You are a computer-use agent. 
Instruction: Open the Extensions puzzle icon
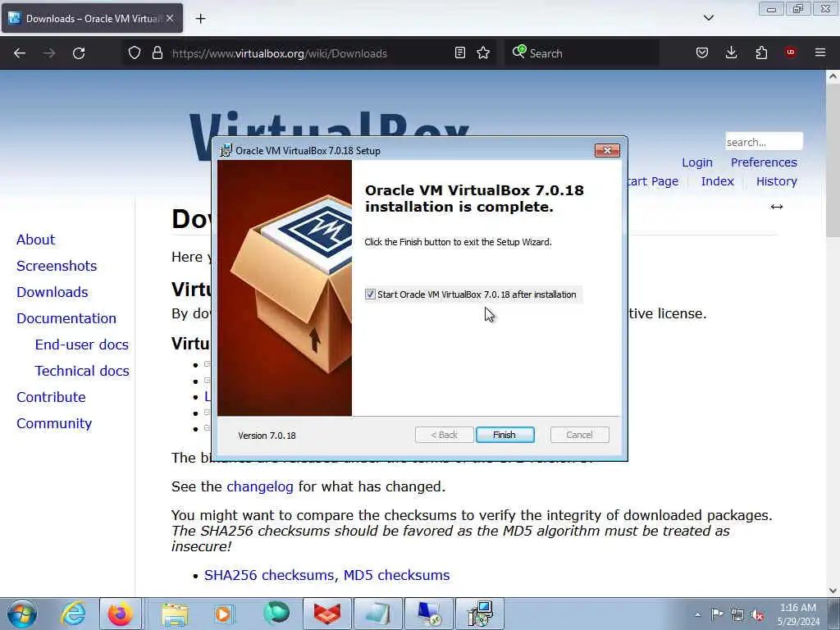[x=761, y=53]
